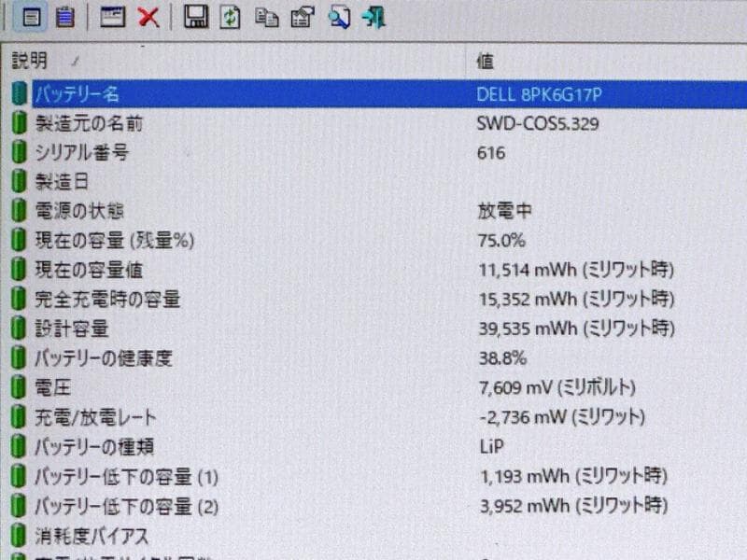Select the バッテリーの健康度 38.8% row
Viewport: 747px width, 560px height.
tap(280, 357)
